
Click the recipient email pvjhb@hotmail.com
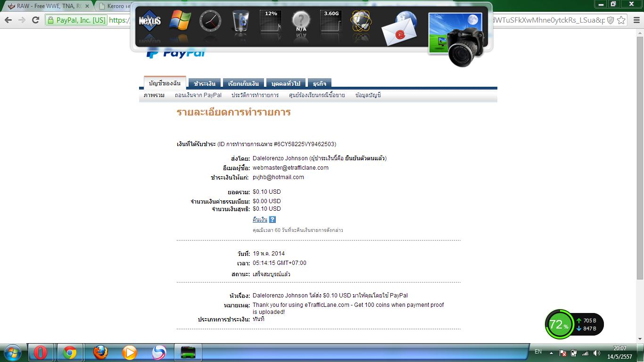(x=278, y=177)
